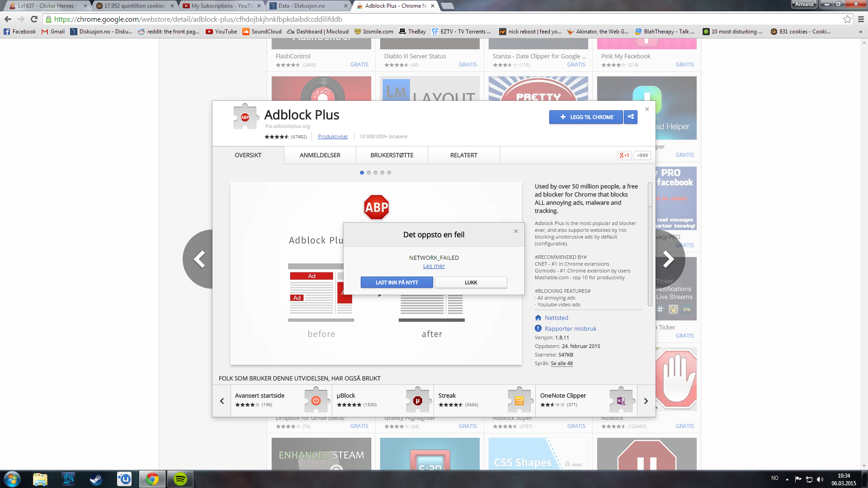Bookmark this page with the star icon
This screenshot has width=868, height=488.
847,19
